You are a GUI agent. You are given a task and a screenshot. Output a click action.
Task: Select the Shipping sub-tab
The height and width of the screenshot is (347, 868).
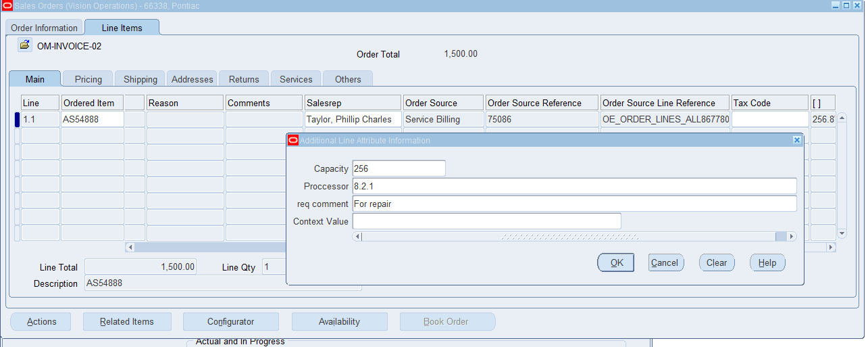tap(141, 79)
